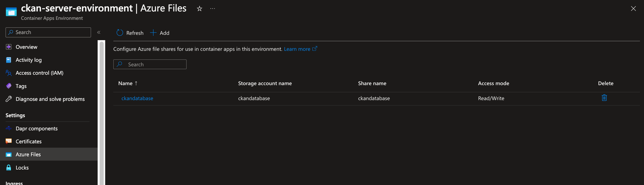Click the Read/Write access mode cell
This screenshot has width=644, height=185.
coord(491,98)
